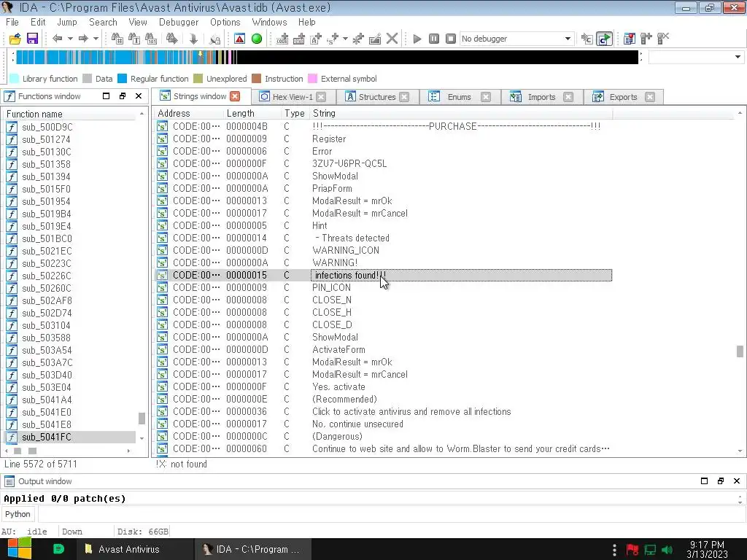Click the green circle status icon

pos(256,39)
